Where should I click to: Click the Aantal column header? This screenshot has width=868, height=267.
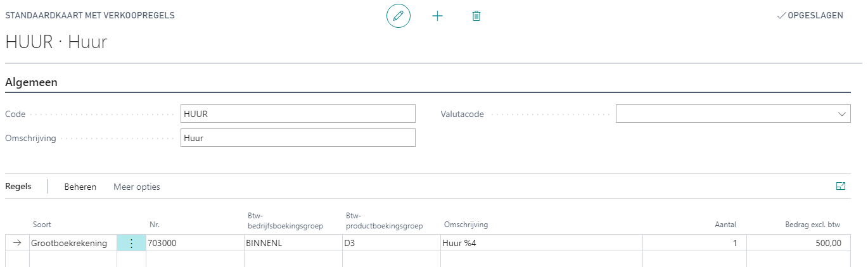(x=725, y=225)
